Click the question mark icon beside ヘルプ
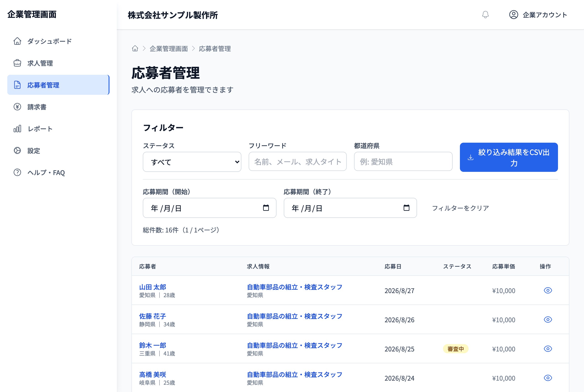The height and width of the screenshot is (392, 584). tap(17, 173)
